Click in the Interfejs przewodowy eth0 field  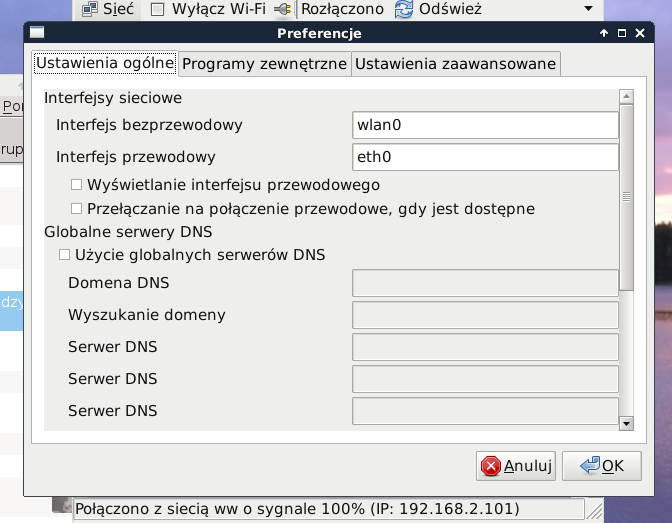pyautogui.click(x=485, y=157)
